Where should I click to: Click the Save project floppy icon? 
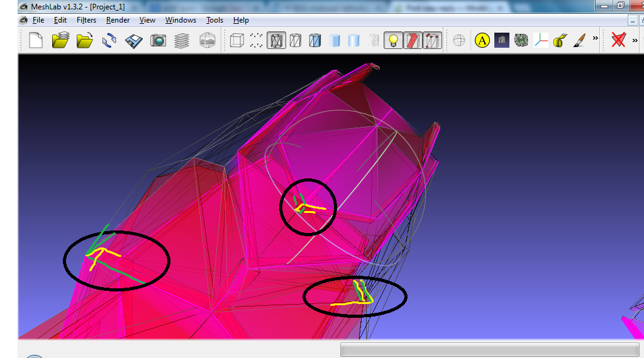coord(133,41)
